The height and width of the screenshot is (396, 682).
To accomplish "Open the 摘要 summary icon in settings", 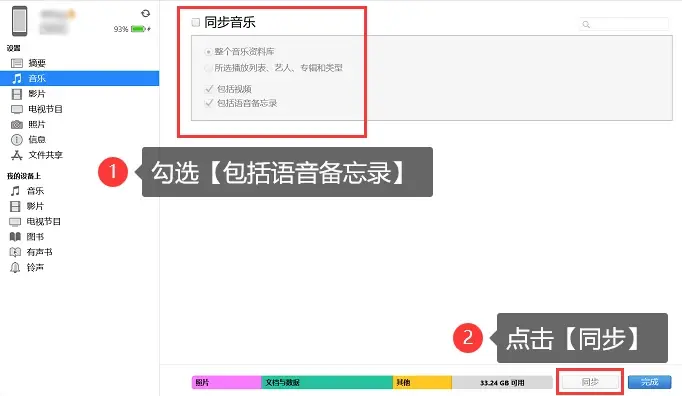I will [17, 63].
